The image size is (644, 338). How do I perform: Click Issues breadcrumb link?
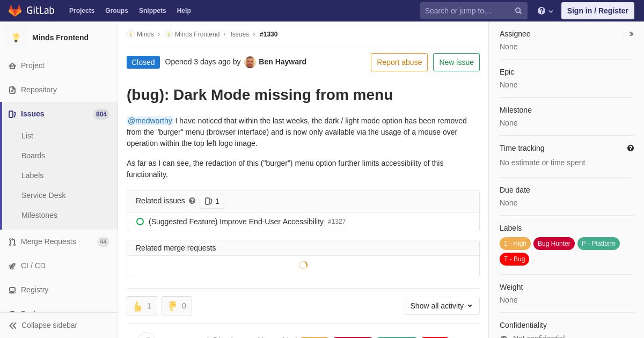pyautogui.click(x=239, y=34)
